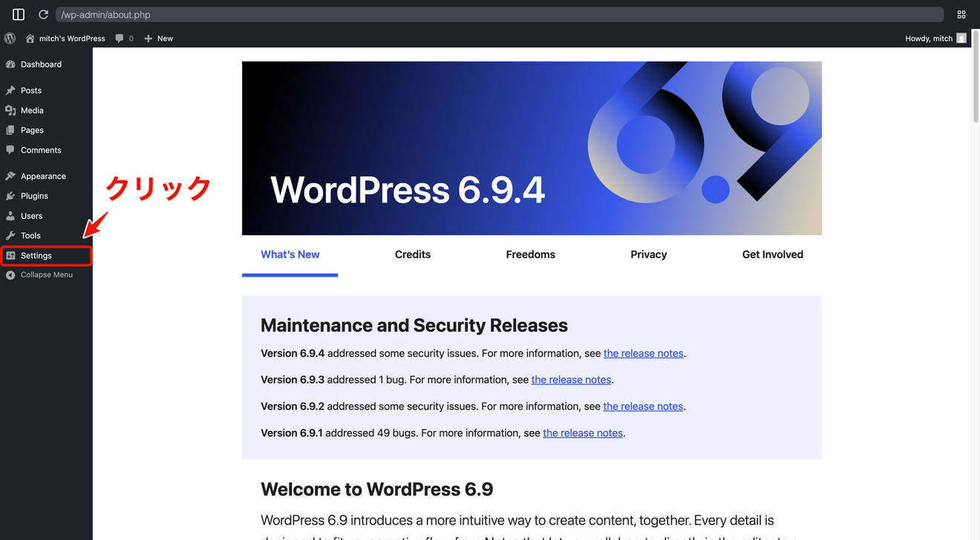Viewport: 980px width, 540px height.
Task: Click the Pages icon in sidebar
Action: [x=10, y=130]
